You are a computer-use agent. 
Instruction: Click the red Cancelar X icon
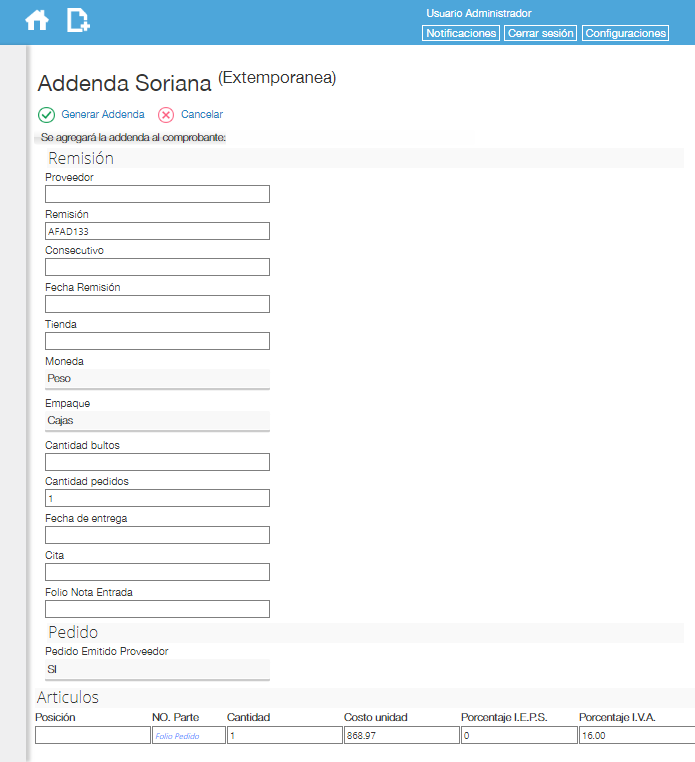point(166,115)
